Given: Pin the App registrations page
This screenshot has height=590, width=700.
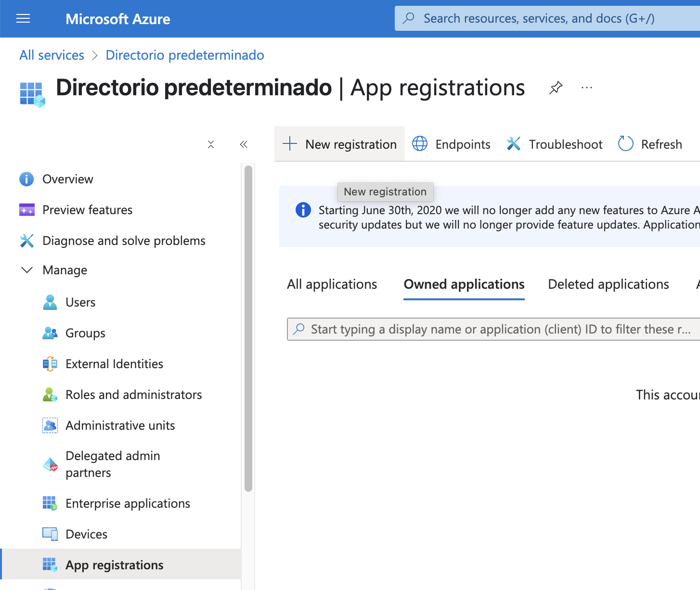Looking at the screenshot, I should (x=556, y=88).
